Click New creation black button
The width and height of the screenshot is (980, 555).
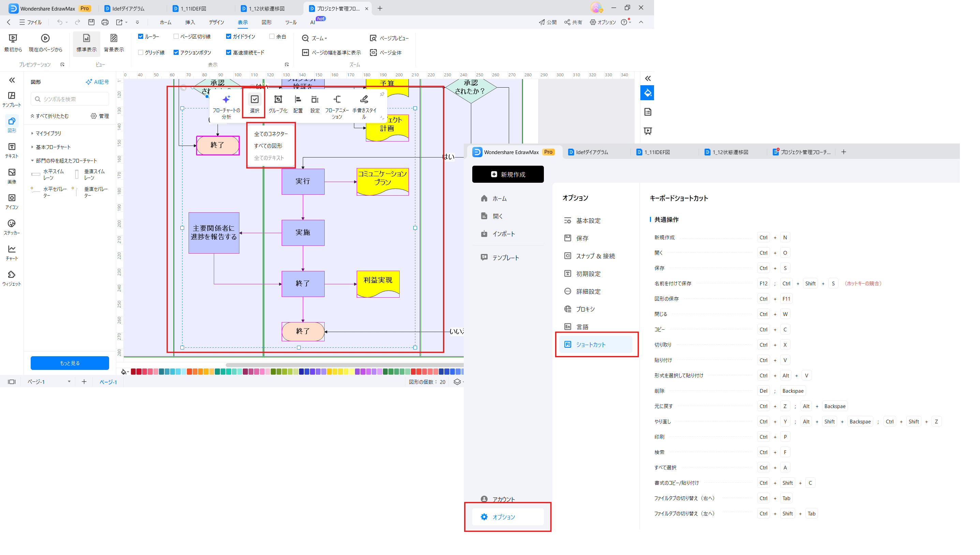[508, 174]
